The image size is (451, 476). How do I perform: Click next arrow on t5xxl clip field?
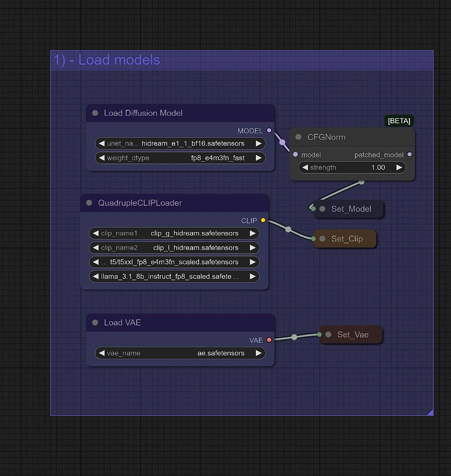tap(252, 262)
